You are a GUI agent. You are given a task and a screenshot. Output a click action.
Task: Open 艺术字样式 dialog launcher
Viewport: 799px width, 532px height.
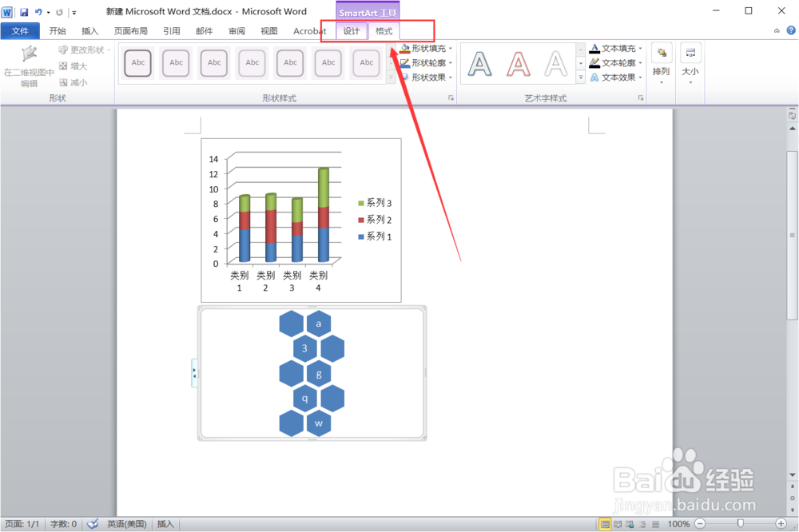641,97
